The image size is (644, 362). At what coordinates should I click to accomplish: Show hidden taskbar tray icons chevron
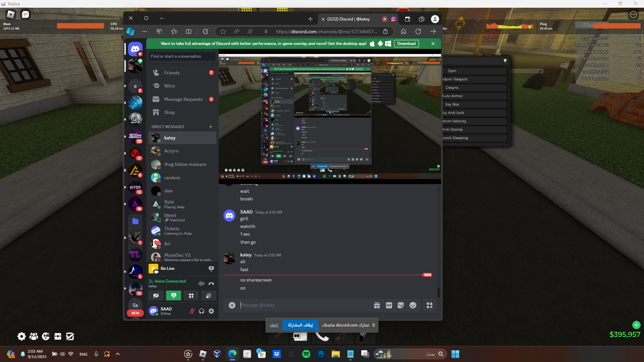click(x=118, y=354)
